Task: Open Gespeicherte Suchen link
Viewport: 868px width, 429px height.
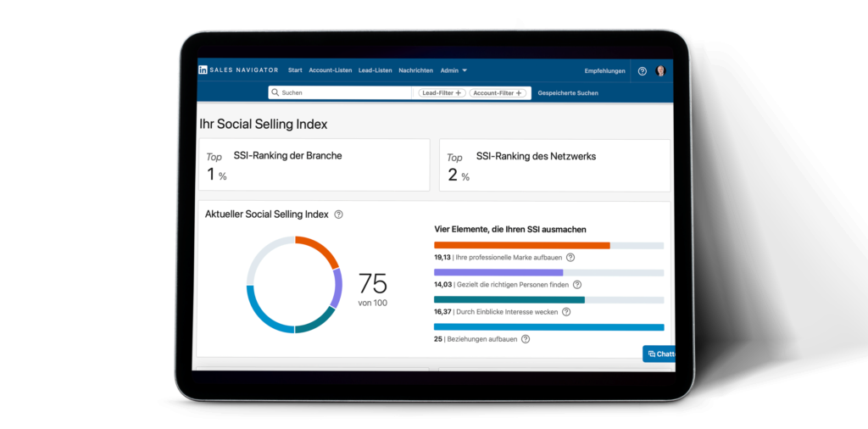Action: (568, 93)
